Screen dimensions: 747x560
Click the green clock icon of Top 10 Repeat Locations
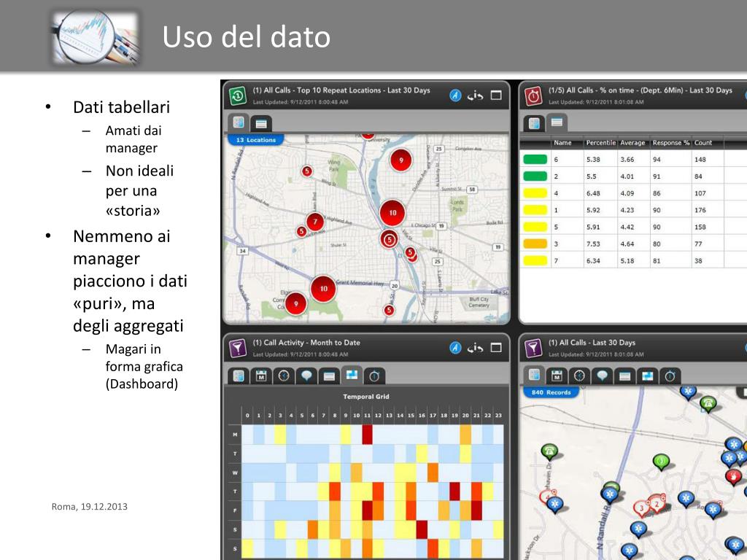point(238,96)
